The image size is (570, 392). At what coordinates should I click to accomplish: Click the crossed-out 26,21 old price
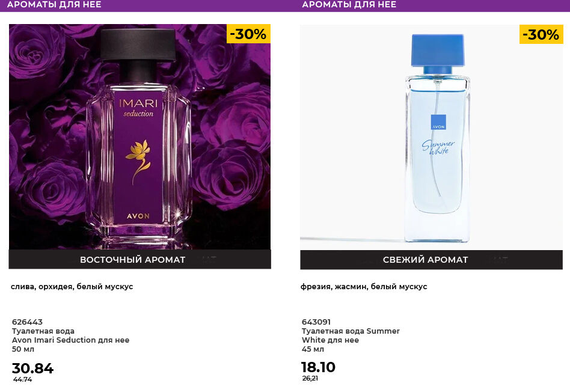(310, 378)
